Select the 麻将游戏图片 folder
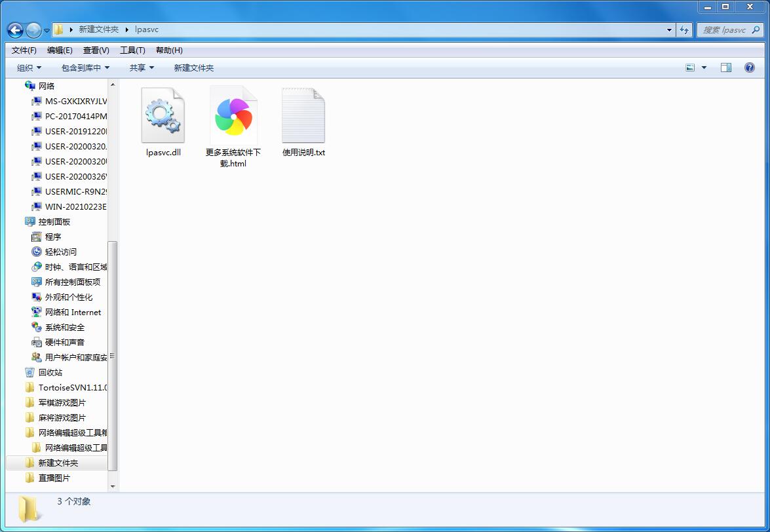Viewport: 770px width, 532px height. coord(56,417)
